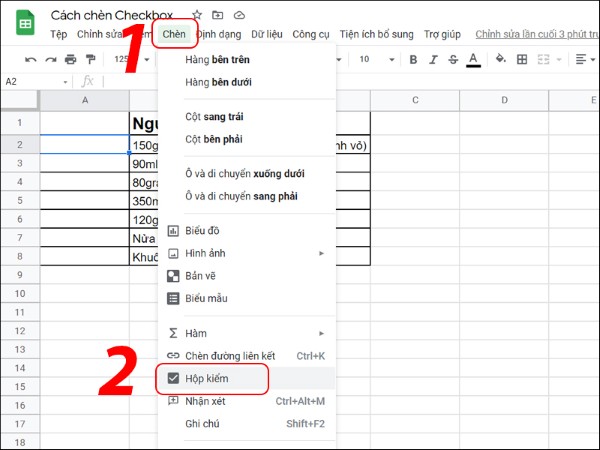Star the document with star icon

pos(197,15)
